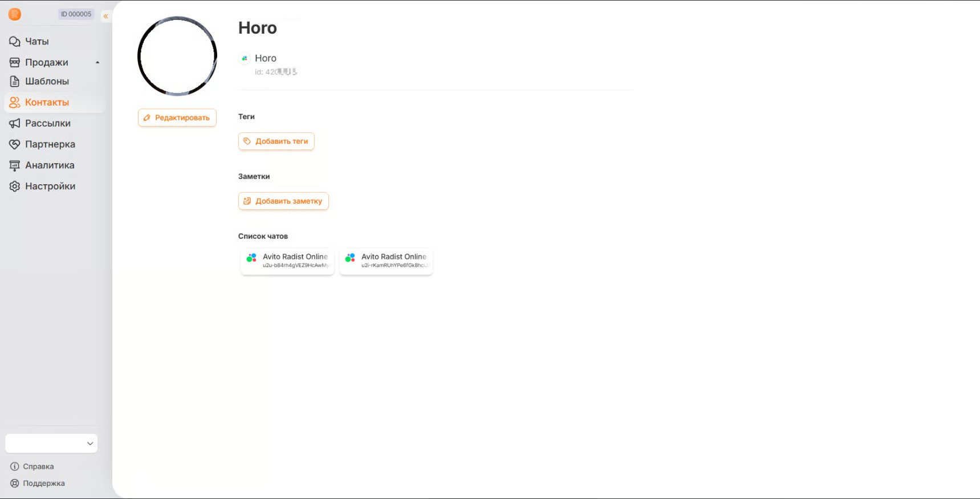Open the Настройки gear icon
The image size is (980, 499).
point(15,186)
